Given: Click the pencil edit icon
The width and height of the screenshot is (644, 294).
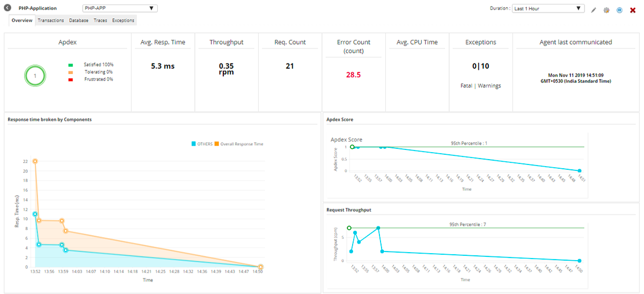Looking at the screenshot, I should tap(594, 10).
